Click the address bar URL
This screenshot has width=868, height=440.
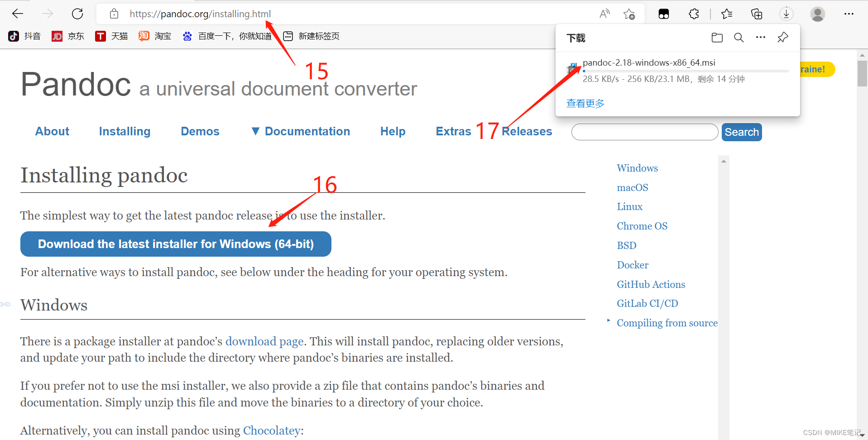click(x=200, y=14)
